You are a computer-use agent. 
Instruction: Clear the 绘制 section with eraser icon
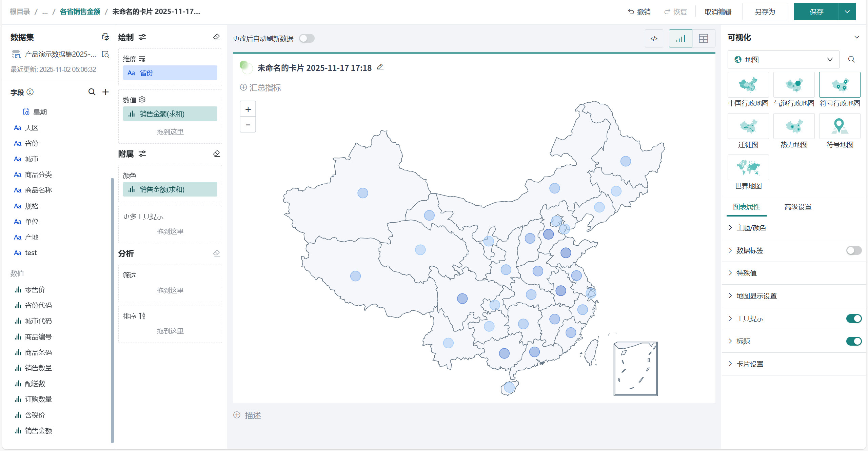[217, 37]
